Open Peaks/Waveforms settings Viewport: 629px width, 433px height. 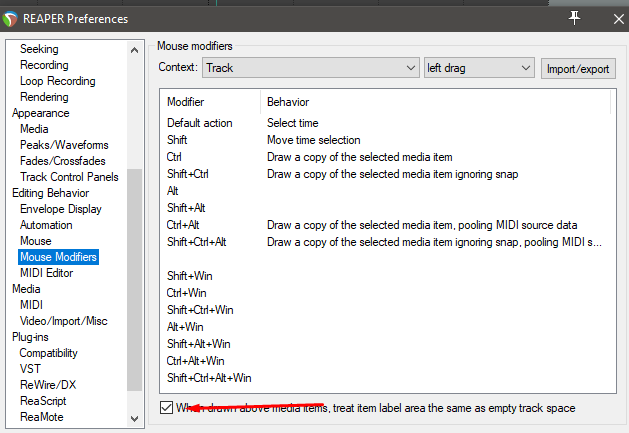64,145
